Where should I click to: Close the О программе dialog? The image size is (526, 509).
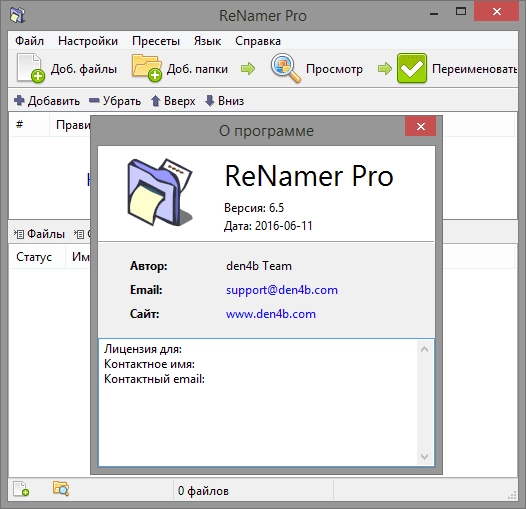tap(420, 126)
